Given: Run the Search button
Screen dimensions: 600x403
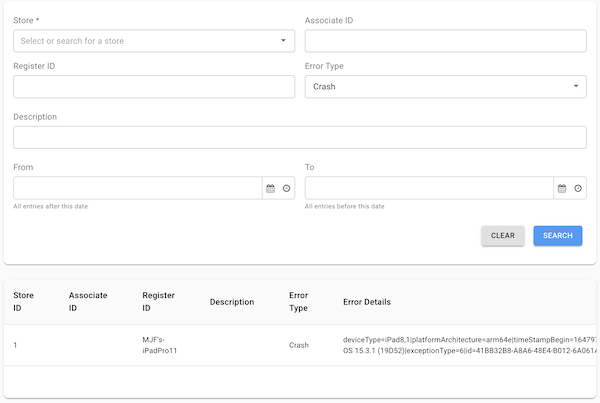Looking at the screenshot, I should [x=558, y=236].
